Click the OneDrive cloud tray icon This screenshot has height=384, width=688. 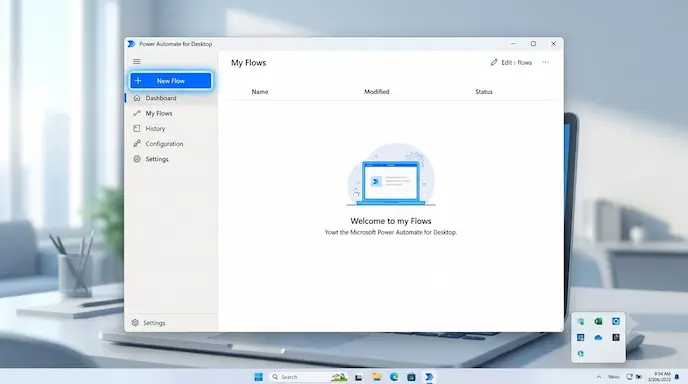click(x=598, y=337)
